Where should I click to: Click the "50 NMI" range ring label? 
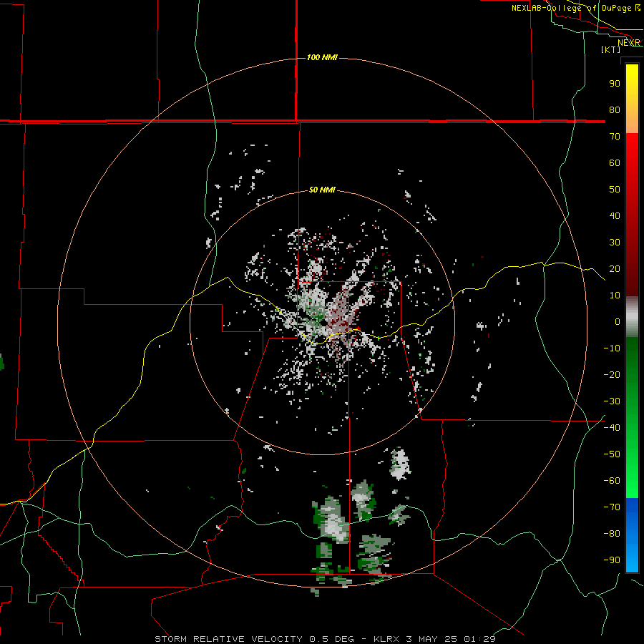pos(322,190)
